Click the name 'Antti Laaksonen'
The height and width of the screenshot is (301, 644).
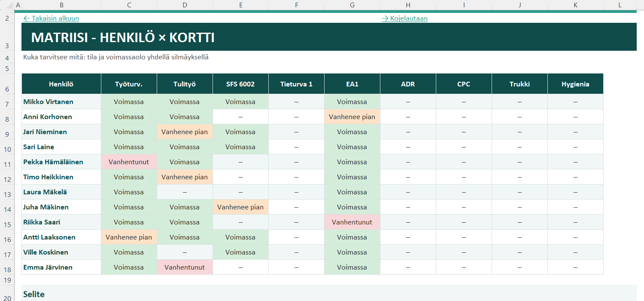pyautogui.click(x=49, y=237)
